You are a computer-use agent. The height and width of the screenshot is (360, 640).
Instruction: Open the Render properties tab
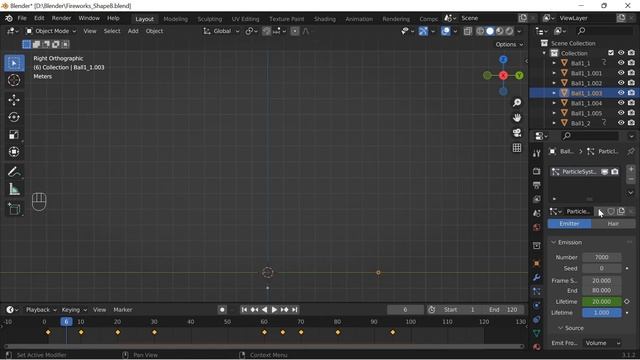[x=536, y=172]
